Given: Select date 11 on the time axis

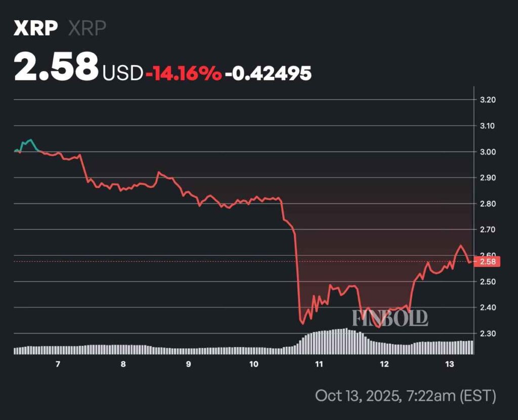Looking at the screenshot, I should pos(319,364).
